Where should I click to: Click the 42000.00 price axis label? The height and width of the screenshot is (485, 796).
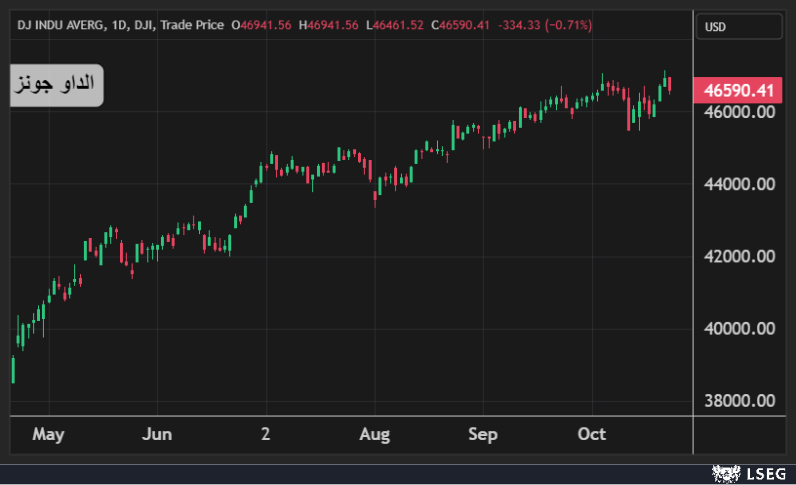[x=740, y=257]
